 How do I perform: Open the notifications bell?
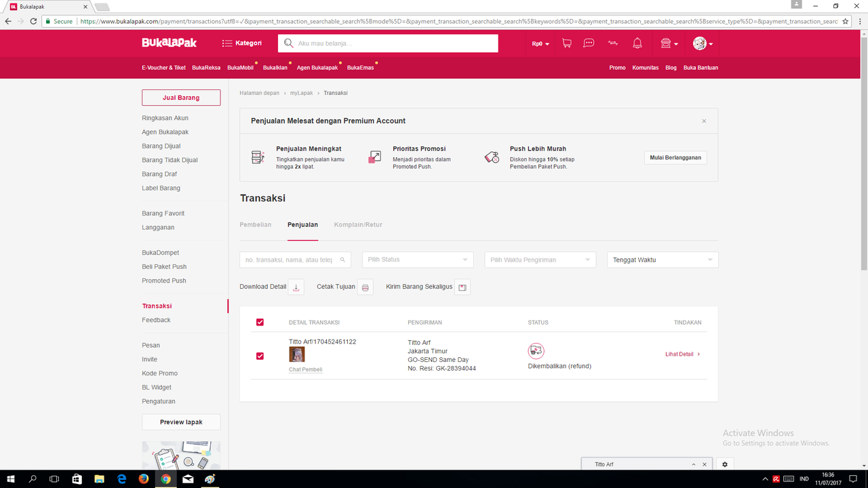click(x=637, y=43)
